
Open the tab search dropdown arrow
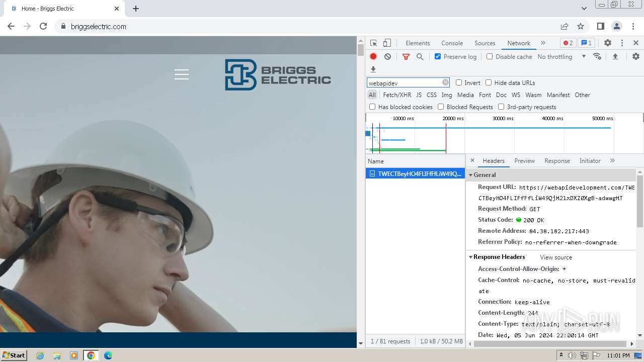584,9
